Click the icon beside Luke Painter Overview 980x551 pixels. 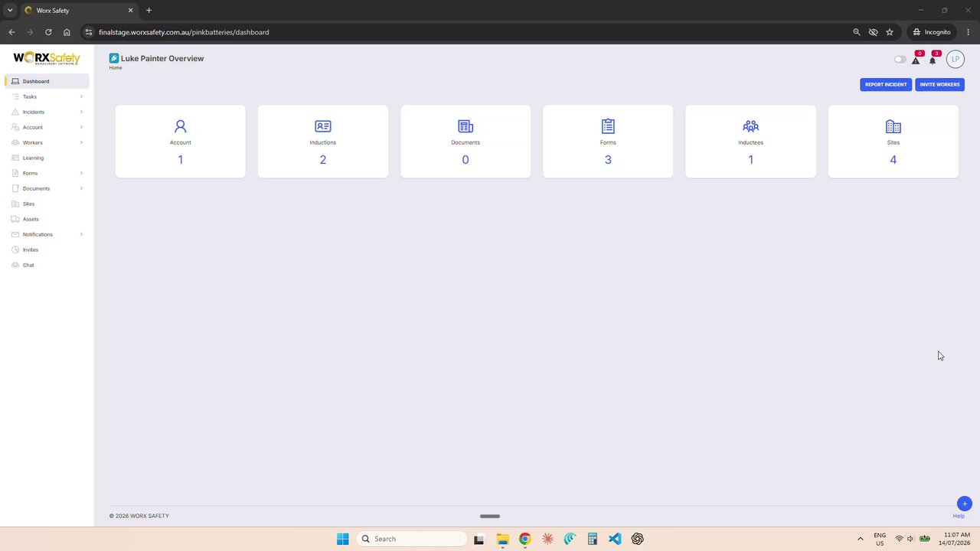tap(114, 58)
